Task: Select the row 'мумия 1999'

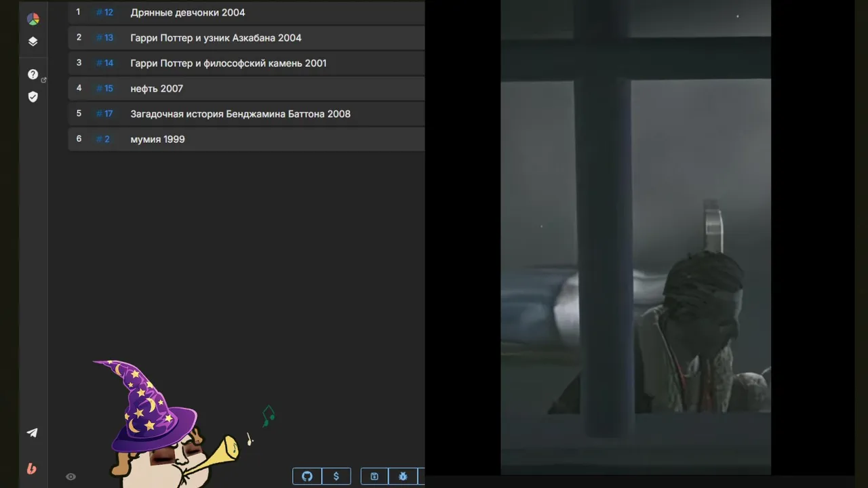Action: pyautogui.click(x=246, y=139)
